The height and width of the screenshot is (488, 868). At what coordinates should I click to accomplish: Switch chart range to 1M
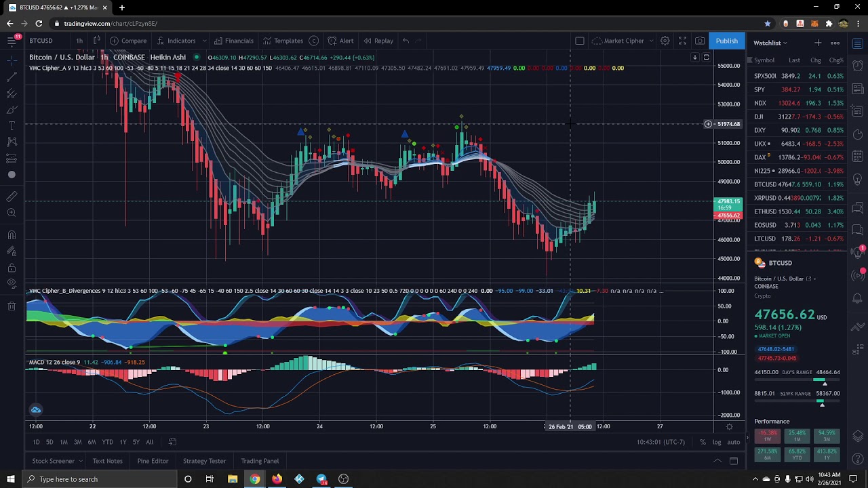tap(64, 442)
